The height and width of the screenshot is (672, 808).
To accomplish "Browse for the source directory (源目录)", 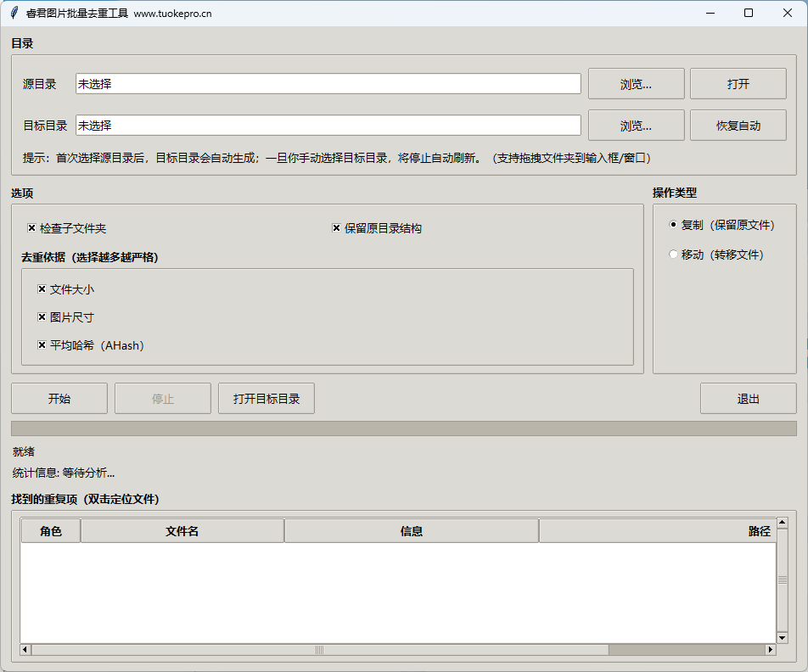I will coord(637,83).
